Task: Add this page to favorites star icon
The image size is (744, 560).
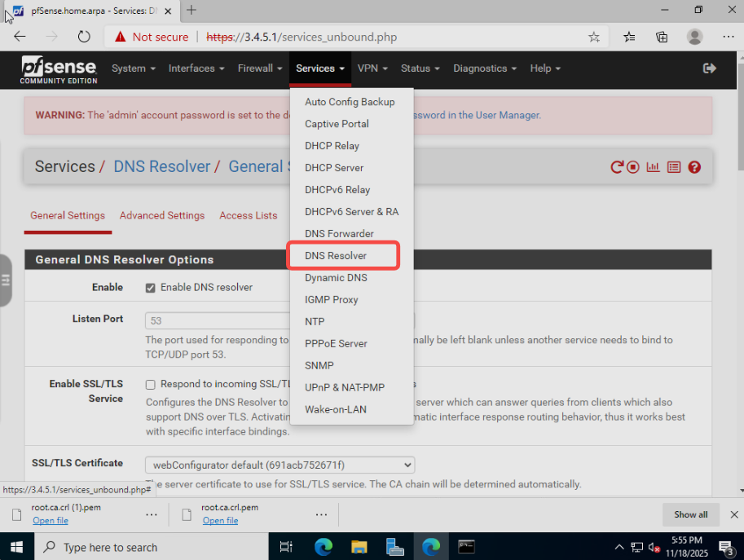Action: 593,37
